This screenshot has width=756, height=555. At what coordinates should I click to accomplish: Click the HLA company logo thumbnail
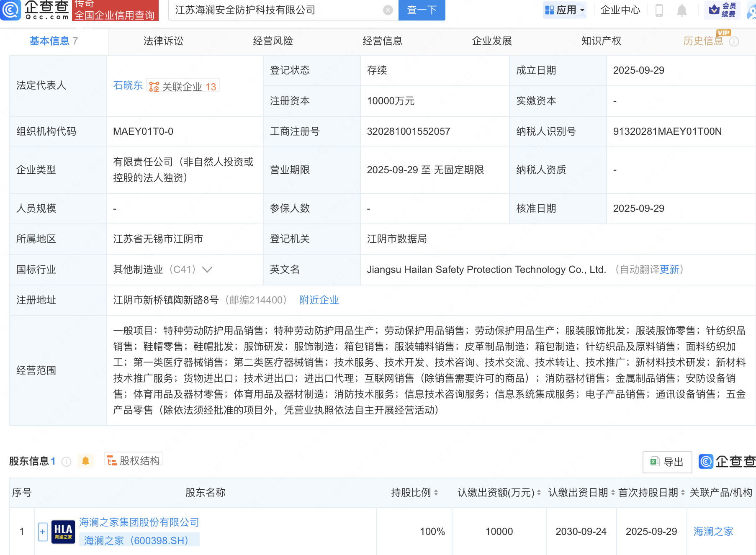point(63,532)
